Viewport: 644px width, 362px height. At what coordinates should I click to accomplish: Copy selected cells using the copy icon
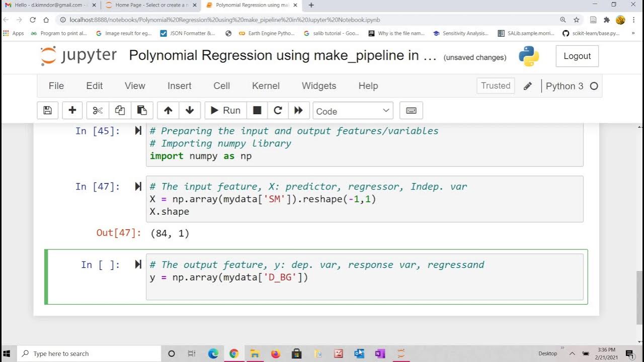tap(120, 111)
